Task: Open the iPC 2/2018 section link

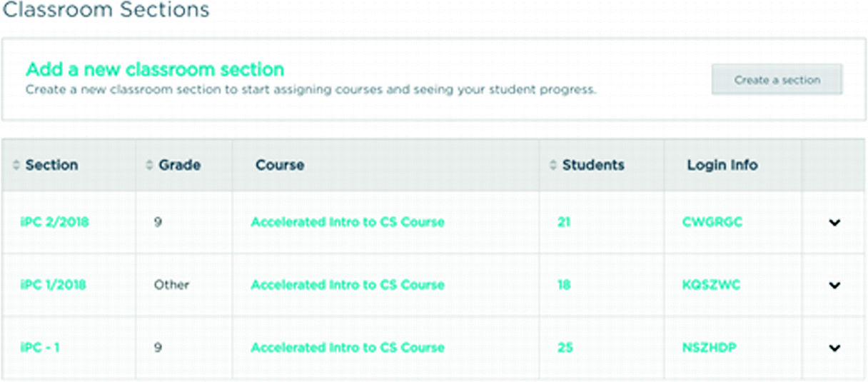Action: (x=54, y=222)
